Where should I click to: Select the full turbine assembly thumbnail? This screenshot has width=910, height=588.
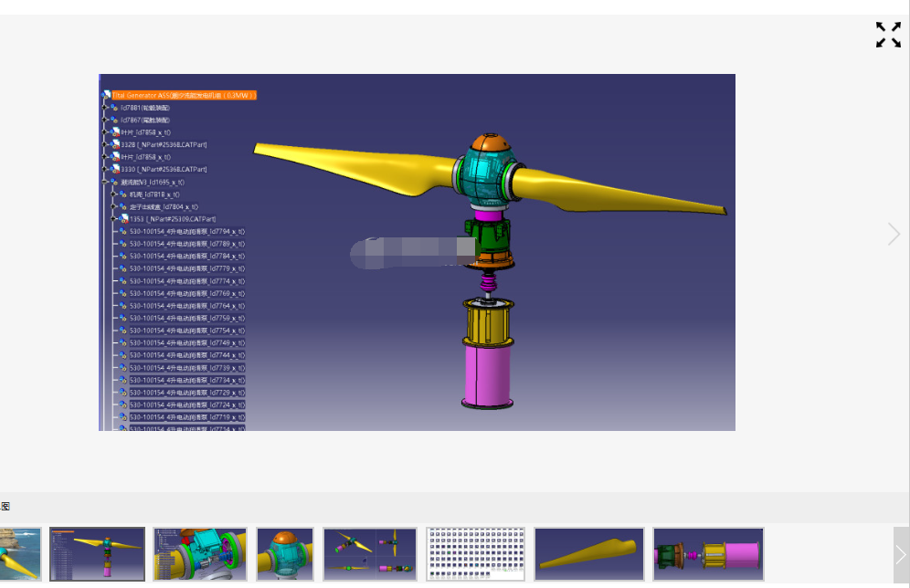[98, 554]
